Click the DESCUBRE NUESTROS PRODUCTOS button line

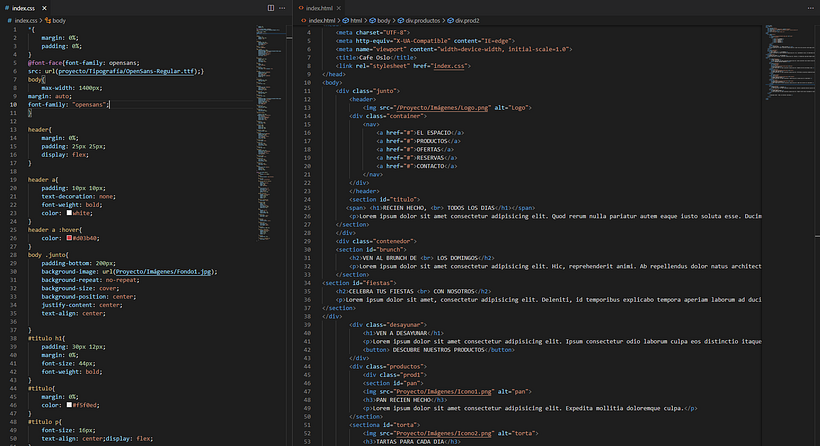coord(439,350)
